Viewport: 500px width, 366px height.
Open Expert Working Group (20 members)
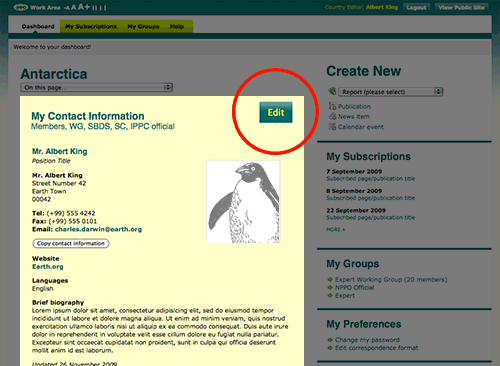pos(391,279)
